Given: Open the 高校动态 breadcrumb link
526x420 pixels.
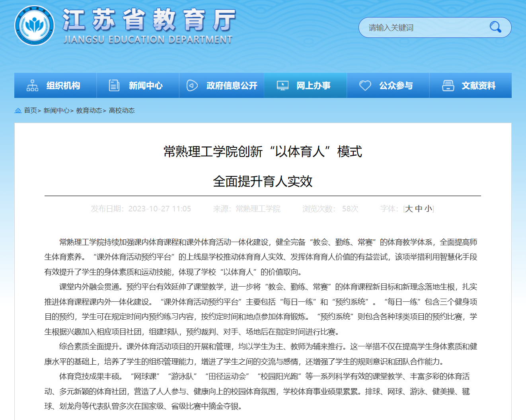Looking at the screenshot, I should click(x=122, y=110).
